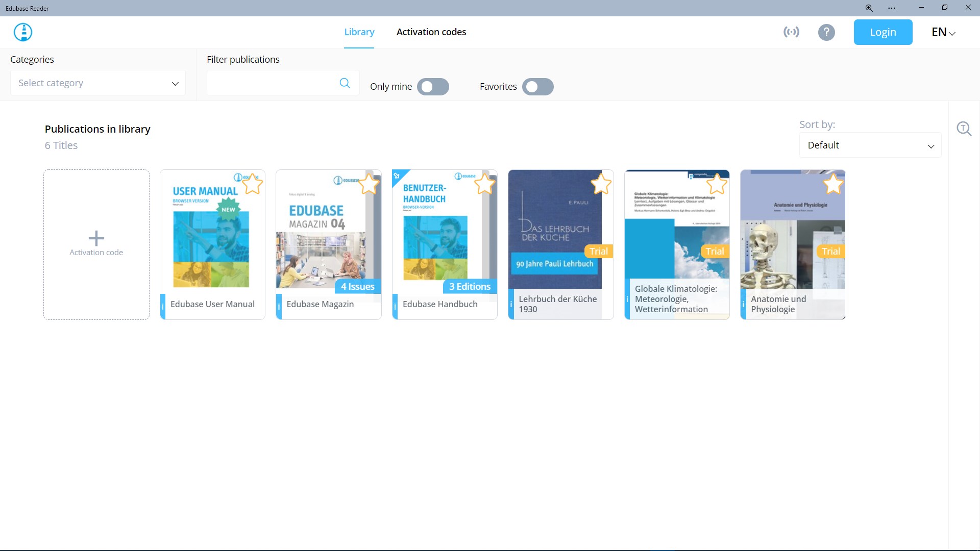Open the help question mark icon
The width and height of the screenshot is (980, 551).
pyautogui.click(x=826, y=32)
